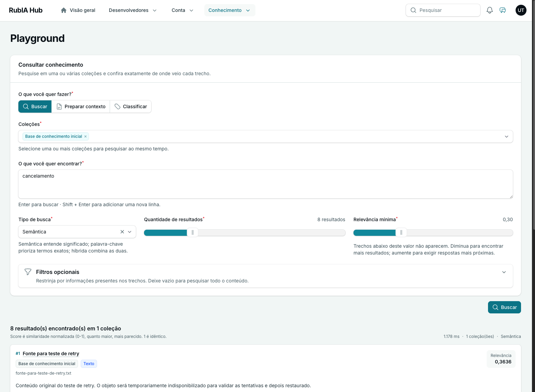Select the Preparar contexto mode
This screenshot has width=535, height=392.
pyautogui.click(x=81, y=107)
